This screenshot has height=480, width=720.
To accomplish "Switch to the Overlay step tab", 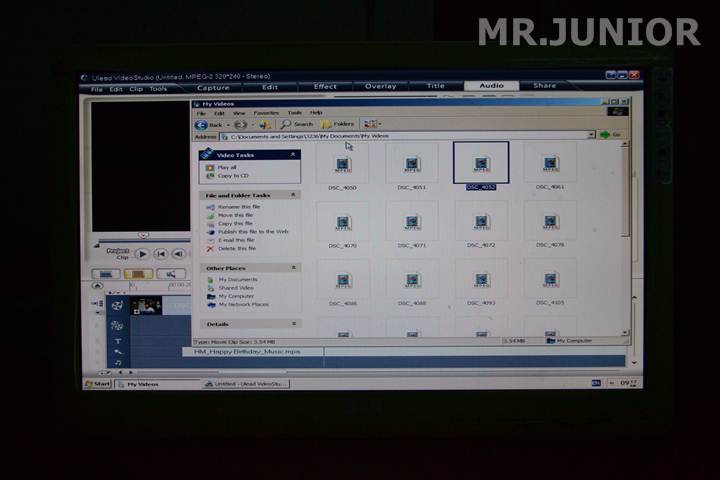I will (x=381, y=86).
